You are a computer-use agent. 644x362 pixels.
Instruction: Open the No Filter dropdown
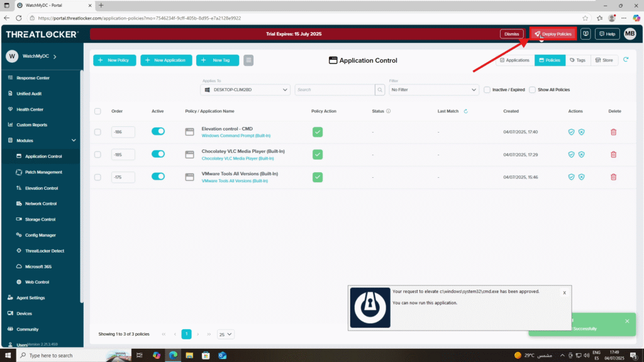click(434, 90)
